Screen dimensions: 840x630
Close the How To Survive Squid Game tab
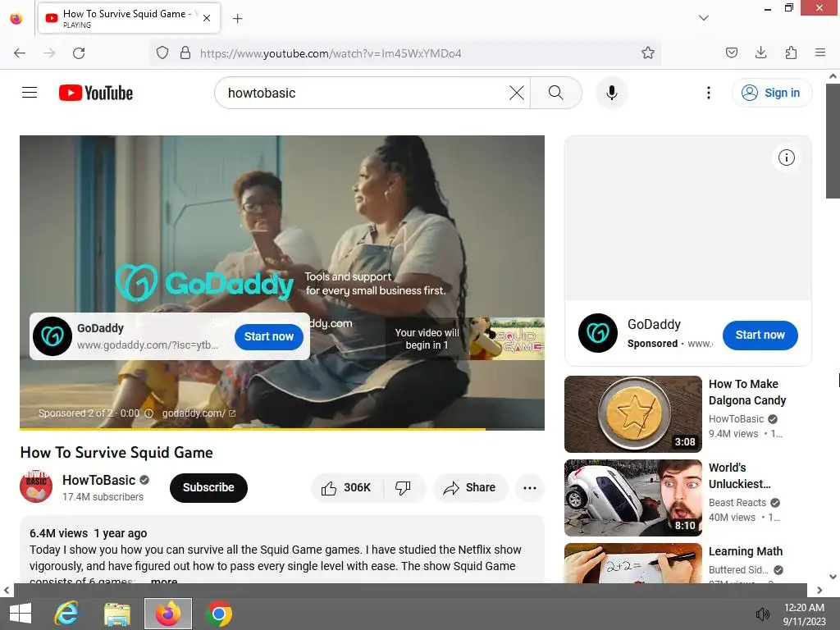tap(207, 18)
